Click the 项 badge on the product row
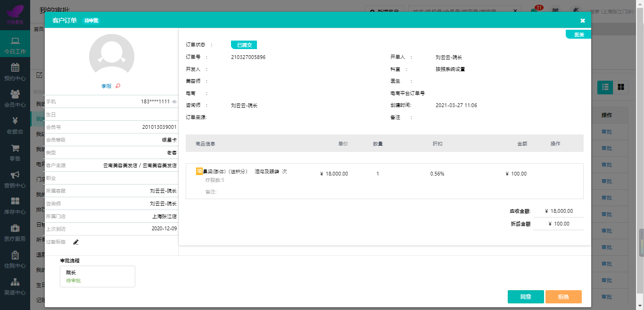644x310 pixels. (x=199, y=172)
